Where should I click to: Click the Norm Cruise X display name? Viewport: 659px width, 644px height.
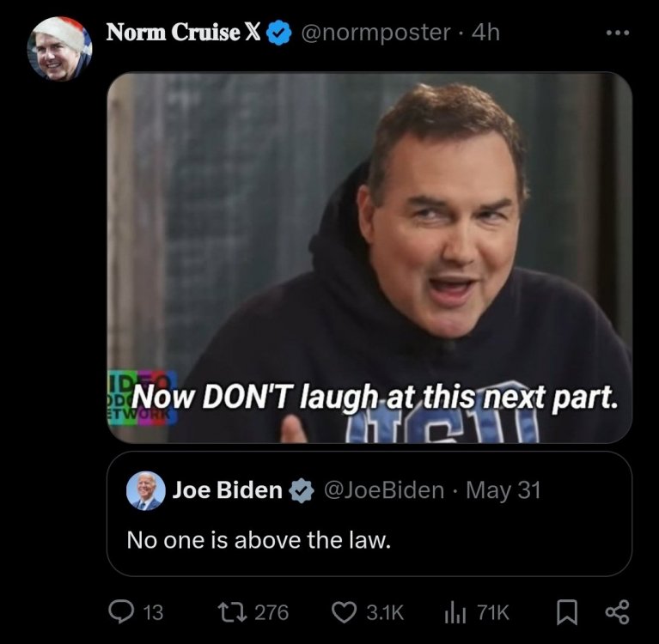[x=182, y=33]
